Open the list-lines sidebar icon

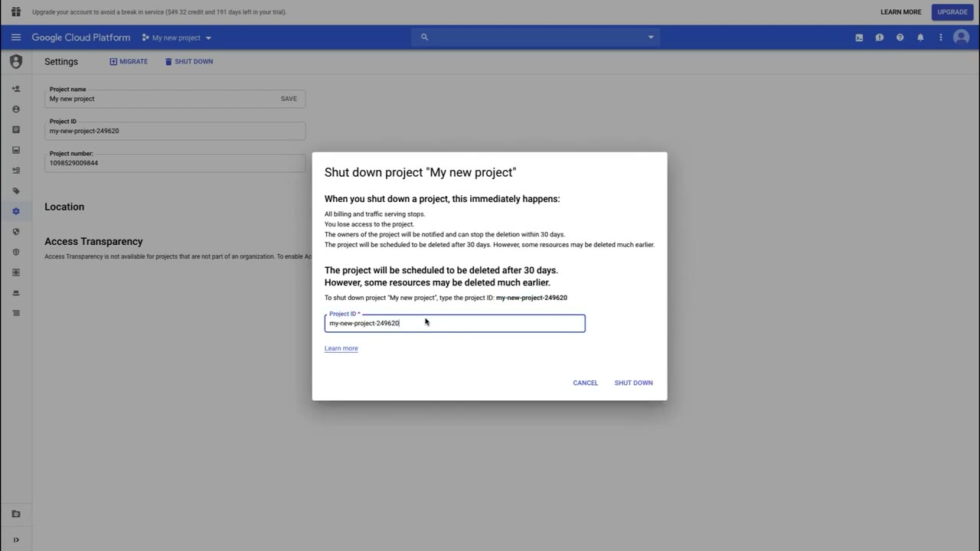[16, 313]
